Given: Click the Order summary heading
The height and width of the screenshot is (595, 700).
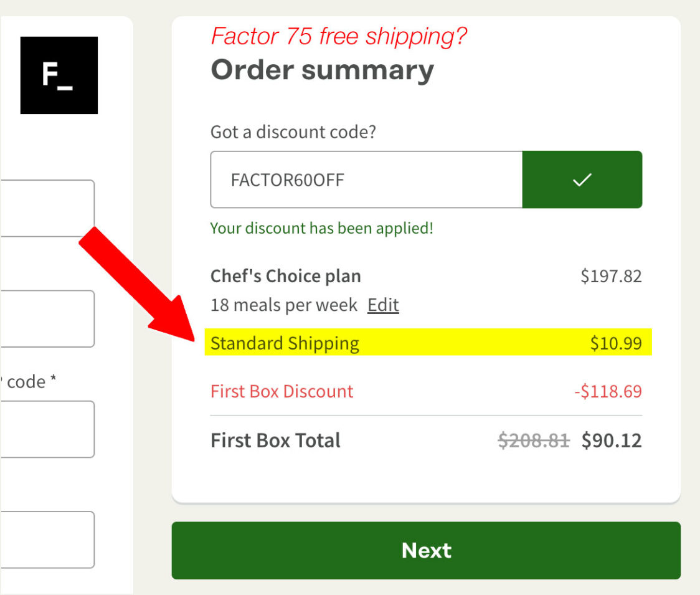Looking at the screenshot, I should (x=323, y=70).
